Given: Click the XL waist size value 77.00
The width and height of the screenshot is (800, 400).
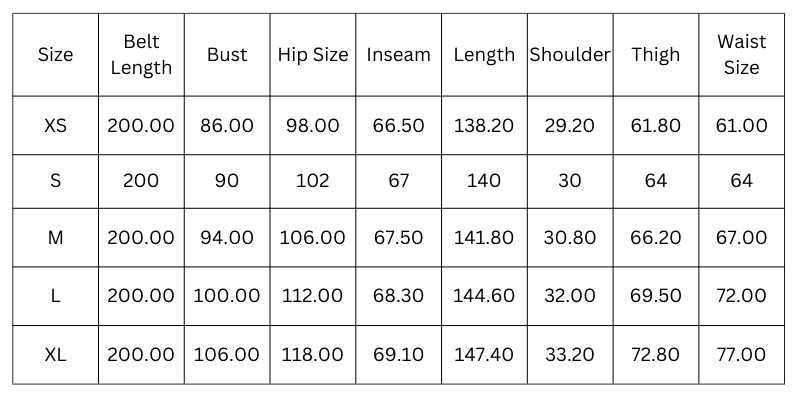Looking at the screenshot, I should 741,355.
